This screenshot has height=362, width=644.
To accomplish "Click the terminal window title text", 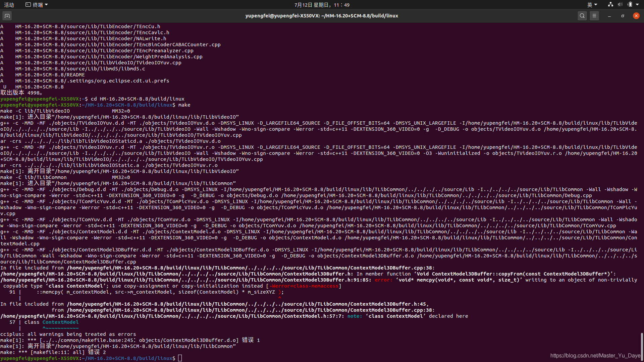I will pos(322,16).
